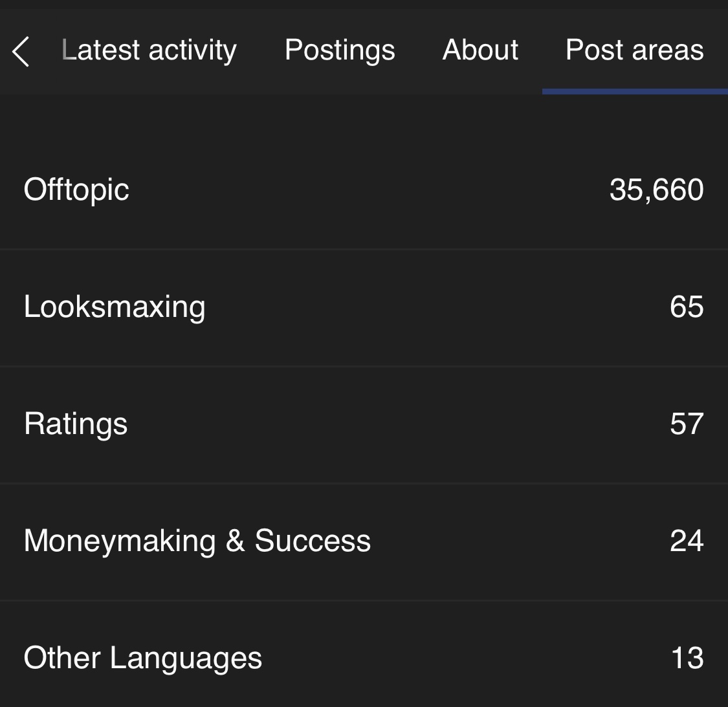Select the Ratings post area
This screenshot has height=707, width=728.
pyautogui.click(x=76, y=424)
